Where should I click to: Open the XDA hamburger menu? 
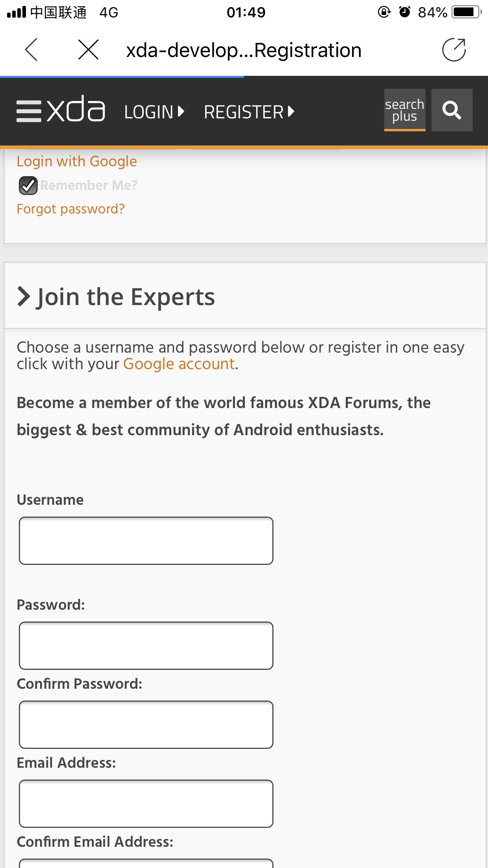29,111
